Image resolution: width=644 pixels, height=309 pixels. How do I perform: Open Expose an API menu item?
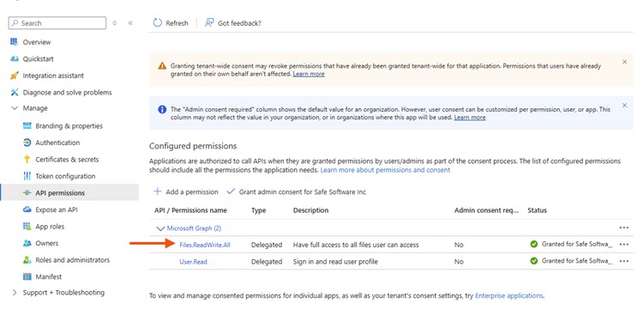[x=57, y=209]
